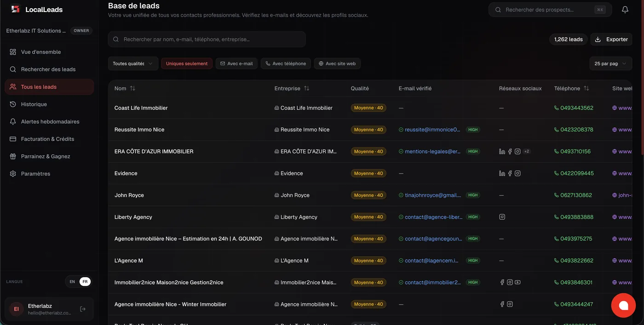Image resolution: width=644 pixels, height=325 pixels.
Task: Open Paramètres in sidebar
Action: 49,174
